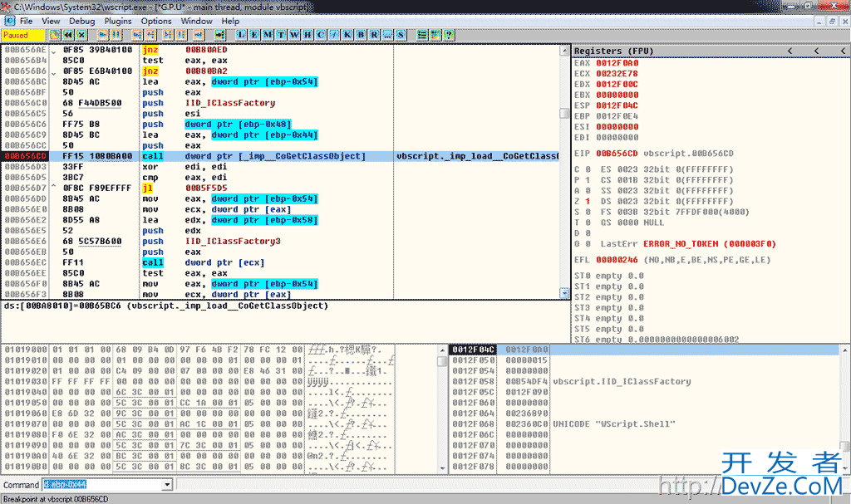Click the disassembly pane scroll-down arrow

[x=564, y=293]
